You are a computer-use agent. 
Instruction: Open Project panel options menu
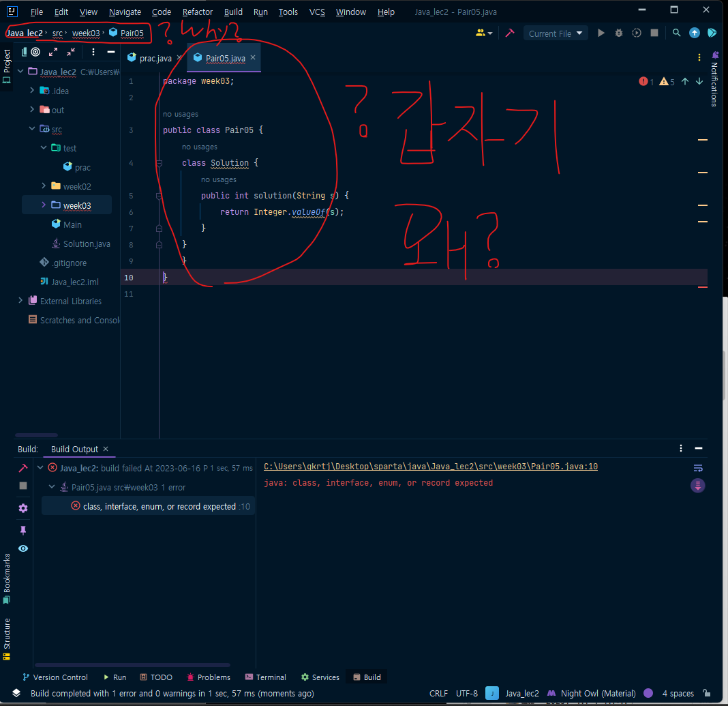click(93, 52)
